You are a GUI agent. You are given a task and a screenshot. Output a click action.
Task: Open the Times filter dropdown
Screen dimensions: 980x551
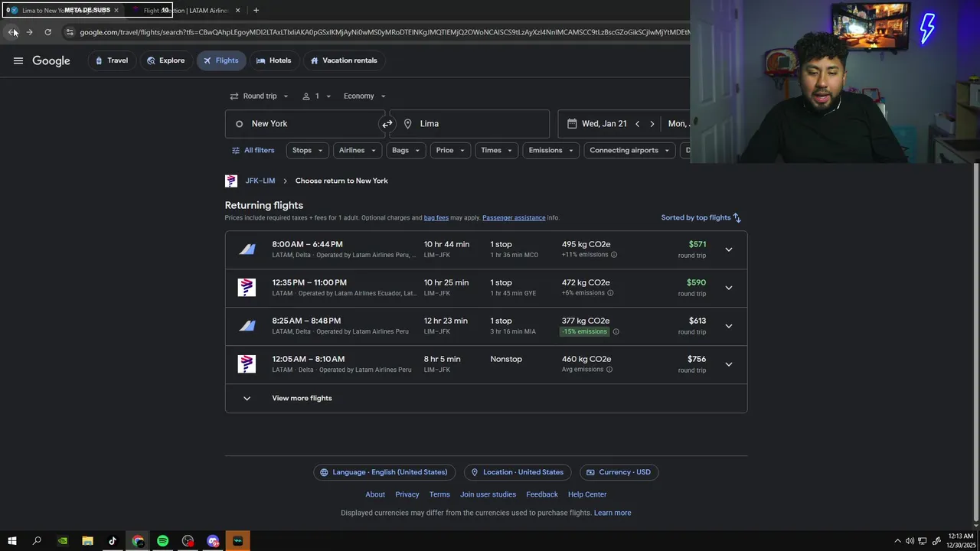(496, 151)
